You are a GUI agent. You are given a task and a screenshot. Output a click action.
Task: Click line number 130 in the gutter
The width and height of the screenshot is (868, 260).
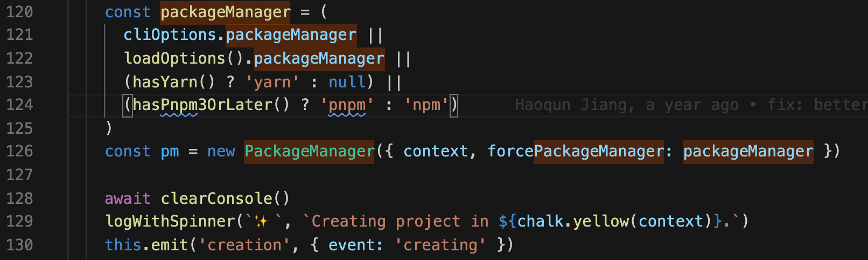19,245
